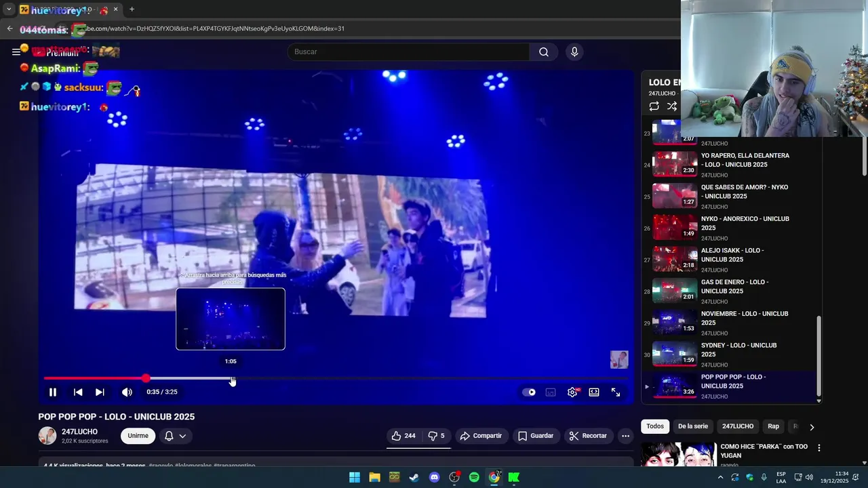This screenshot has width=868, height=488.
Task: Open player settings gear
Action: (x=572, y=392)
